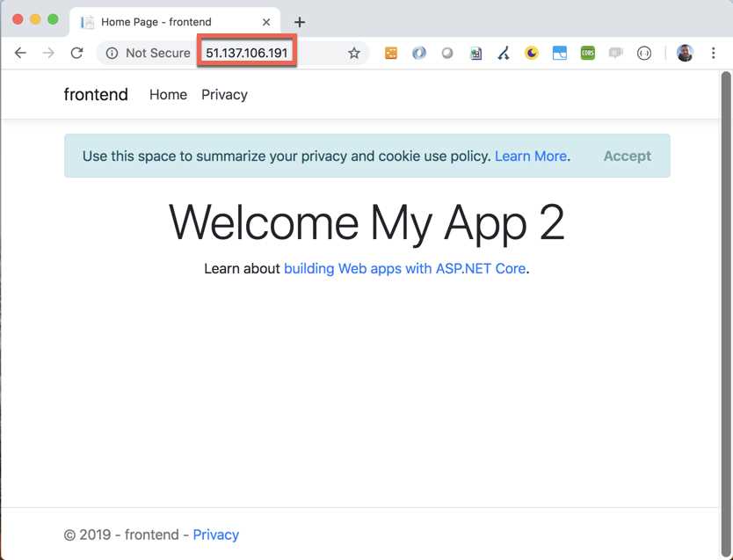Image resolution: width=733 pixels, height=560 pixels.
Task: Click the back navigation arrow
Action: pos(20,53)
